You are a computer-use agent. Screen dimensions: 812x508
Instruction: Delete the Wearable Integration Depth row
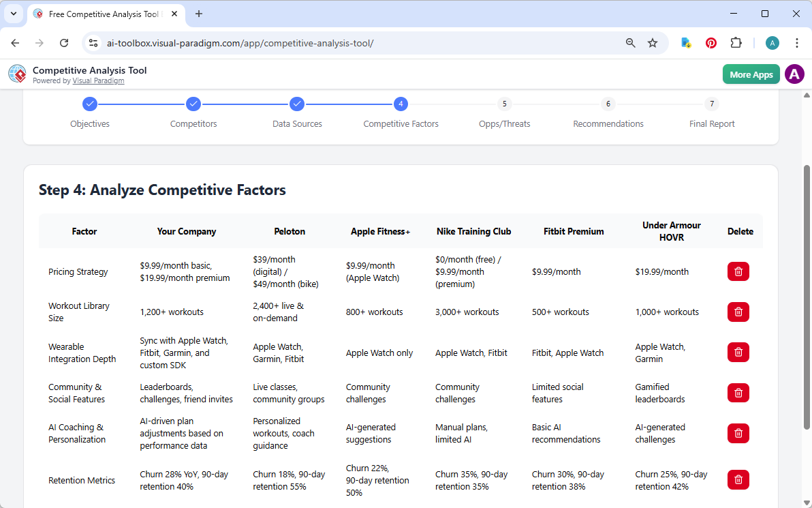(x=738, y=352)
